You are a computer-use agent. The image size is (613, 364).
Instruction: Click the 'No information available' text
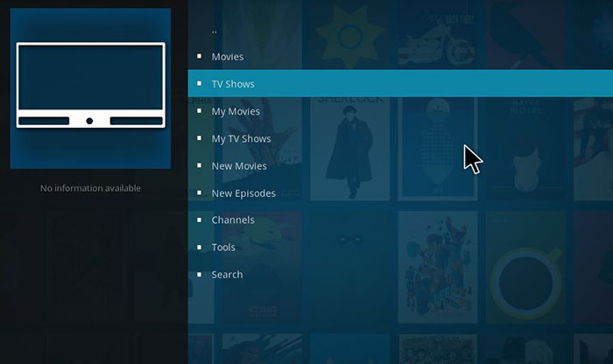click(x=90, y=188)
